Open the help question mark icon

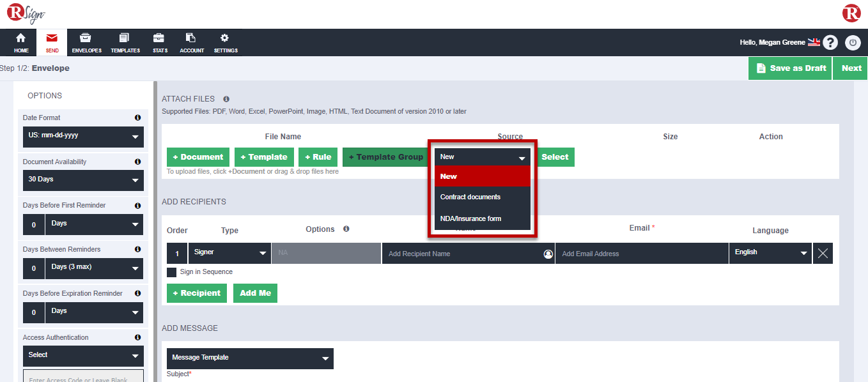[830, 42]
